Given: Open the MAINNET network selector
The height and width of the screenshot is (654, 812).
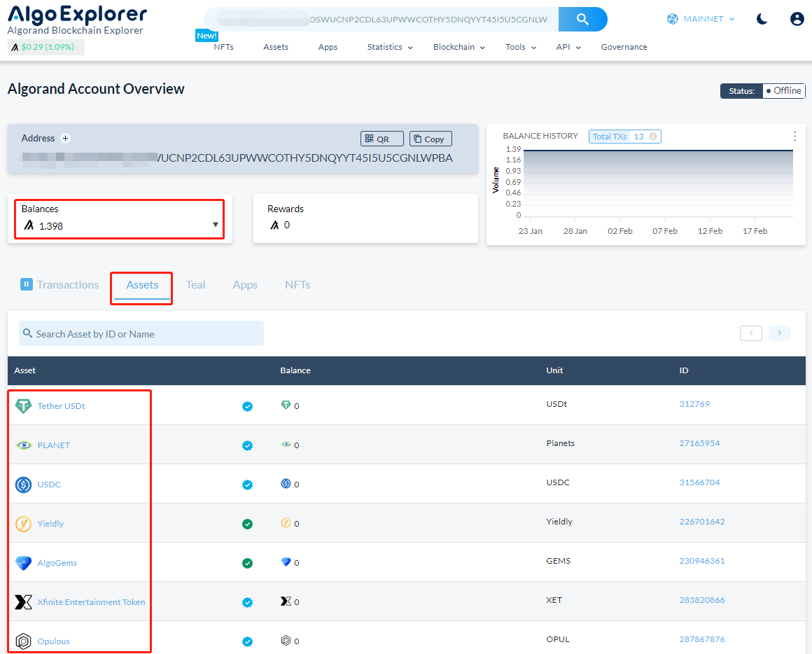Looking at the screenshot, I should click(x=701, y=20).
